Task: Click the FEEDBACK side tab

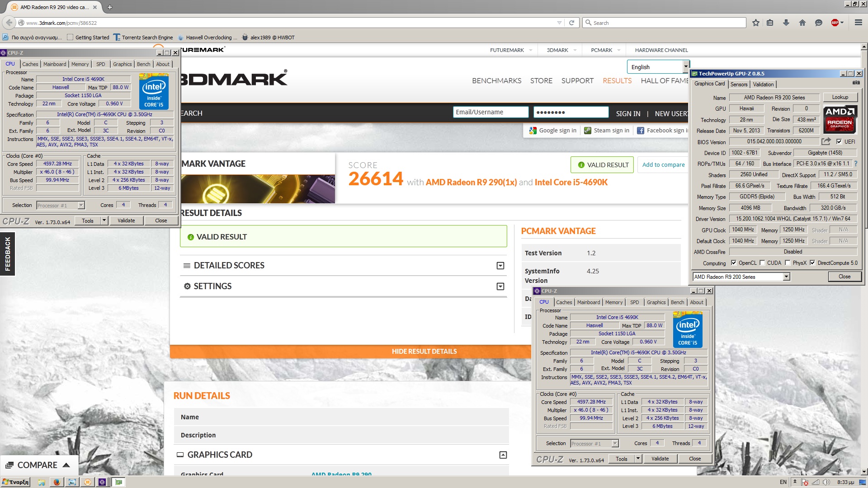Action: [x=8, y=254]
